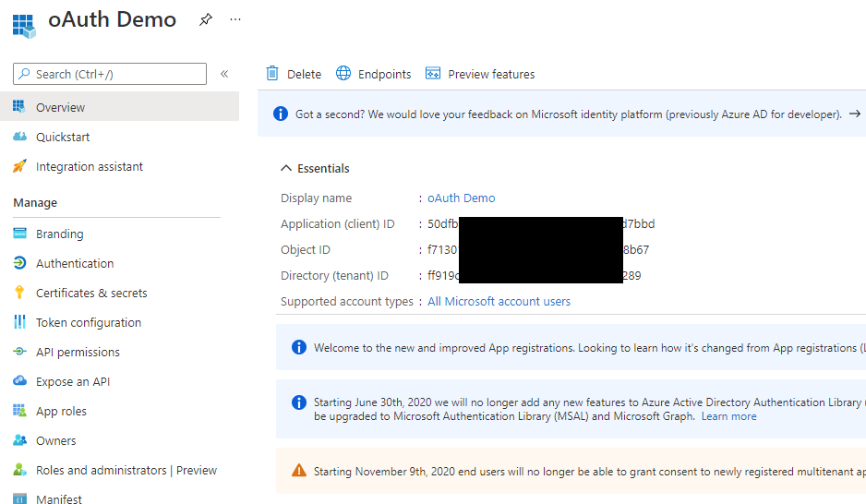Click the Branding icon in Manage

(19, 234)
